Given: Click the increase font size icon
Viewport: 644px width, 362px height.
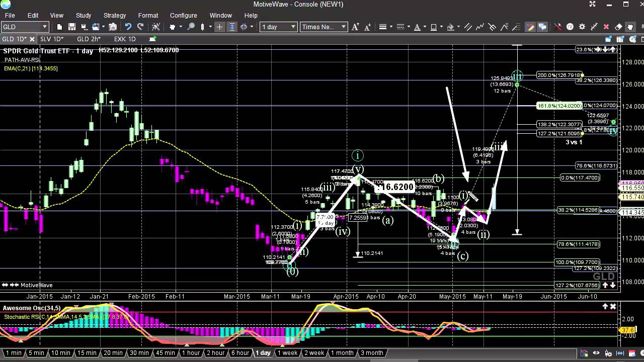Looking at the screenshot, I should tap(355, 27).
